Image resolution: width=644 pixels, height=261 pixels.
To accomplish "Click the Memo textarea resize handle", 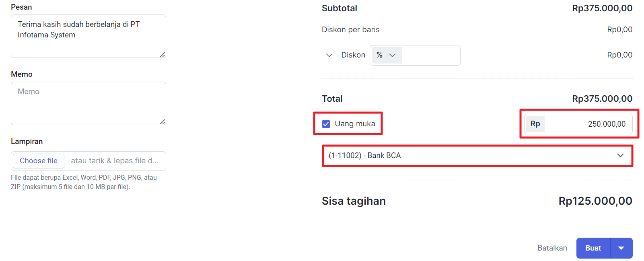I will pyautogui.click(x=163, y=122).
